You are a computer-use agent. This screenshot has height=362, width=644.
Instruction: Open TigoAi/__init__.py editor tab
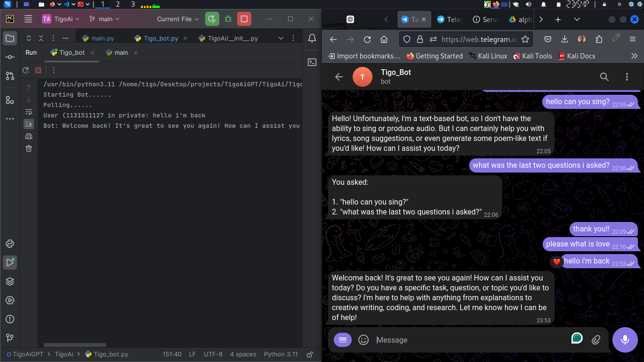(x=228, y=39)
